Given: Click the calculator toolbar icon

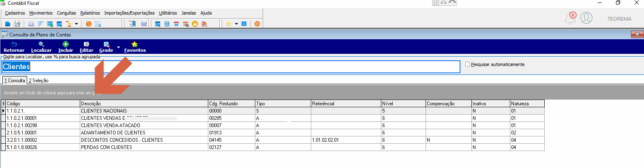Looking at the screenshot, I should coord(167,24).
